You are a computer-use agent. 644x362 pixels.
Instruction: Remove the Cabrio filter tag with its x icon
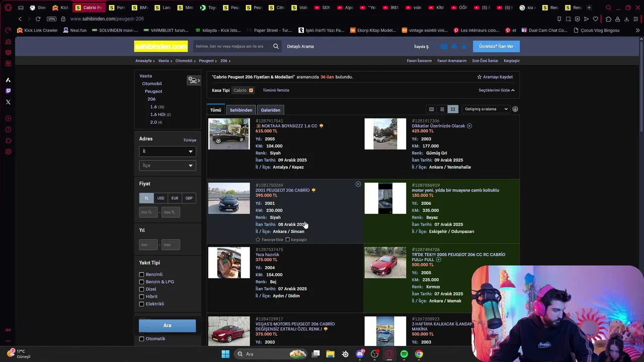pos(251,90)
